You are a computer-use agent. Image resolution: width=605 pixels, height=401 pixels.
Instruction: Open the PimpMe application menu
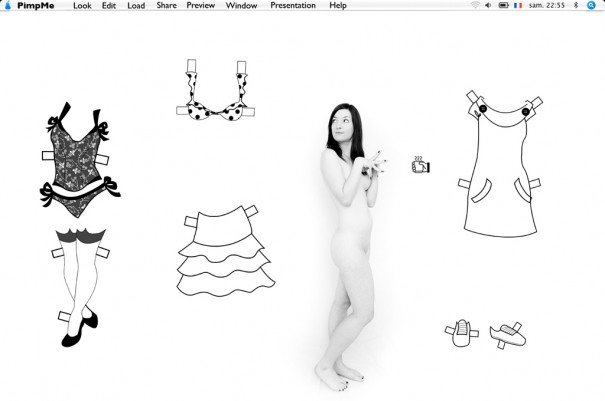36,6
